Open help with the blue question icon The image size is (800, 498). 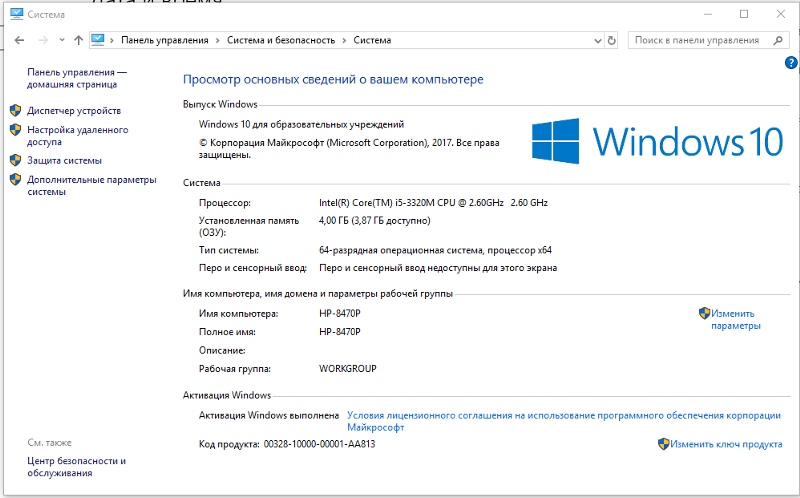(x=791, y=63)
